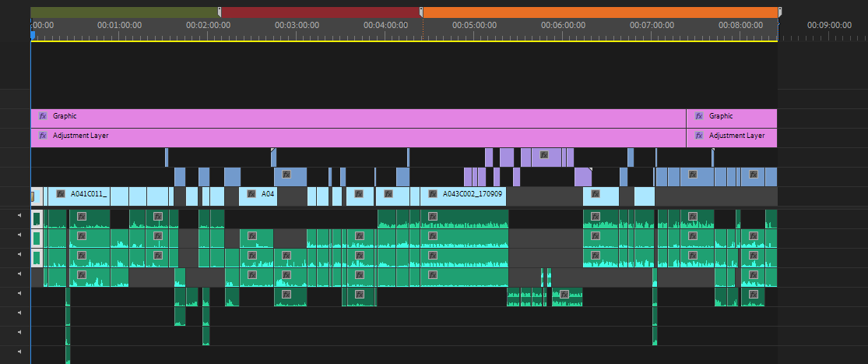Select the orange section bar above the ruler
This screenshot has width=868, height=364.
tap(599, 12)
